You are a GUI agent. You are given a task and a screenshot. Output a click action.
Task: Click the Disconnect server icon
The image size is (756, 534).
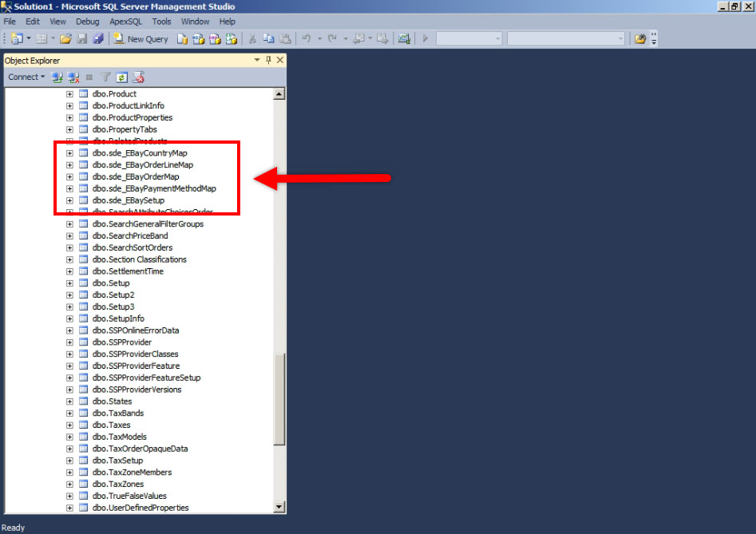point(73,77)
